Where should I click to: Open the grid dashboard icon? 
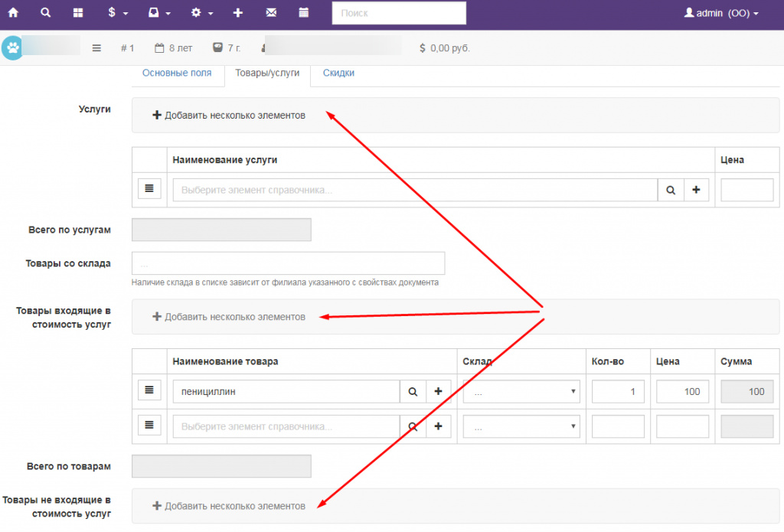pos(78,12)
